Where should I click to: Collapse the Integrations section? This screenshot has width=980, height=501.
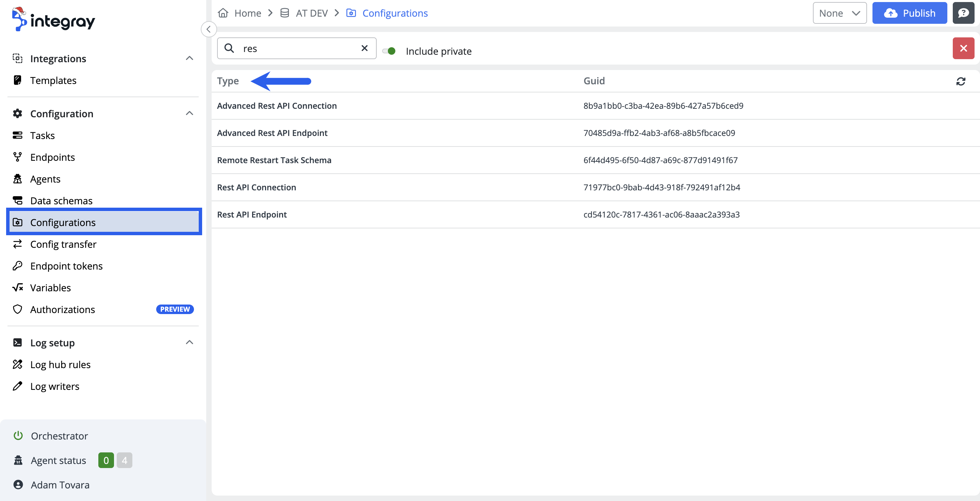(x=189, y=58)
